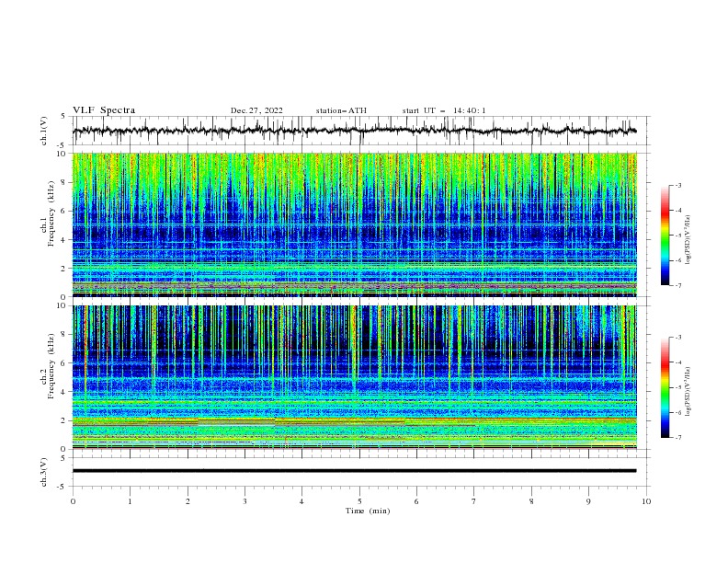Click the 'VLF Spectra' title text
This screenshot has width=728, height=563.
point(104,110)
